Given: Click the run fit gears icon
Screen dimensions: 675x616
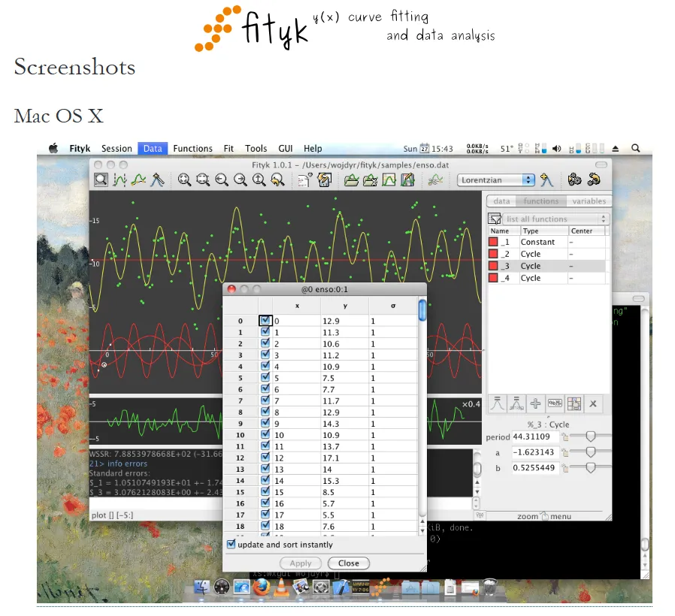Looking at the screenshot, I should tap(574, 180).
